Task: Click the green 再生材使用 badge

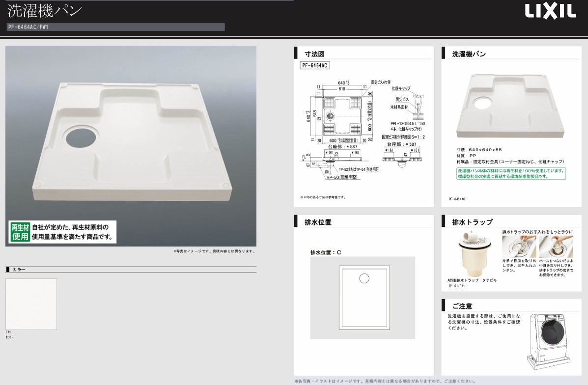Action: 20,232
